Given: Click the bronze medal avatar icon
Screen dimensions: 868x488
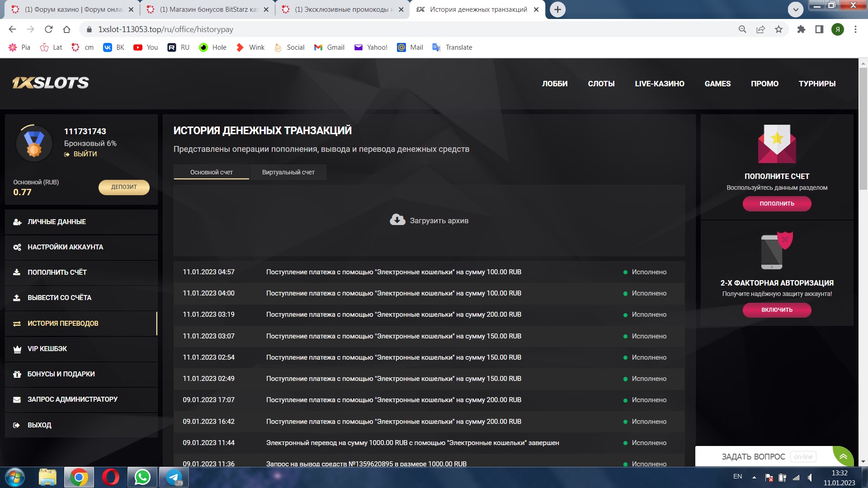Looking at the screenshot, I should coord(34,143).
